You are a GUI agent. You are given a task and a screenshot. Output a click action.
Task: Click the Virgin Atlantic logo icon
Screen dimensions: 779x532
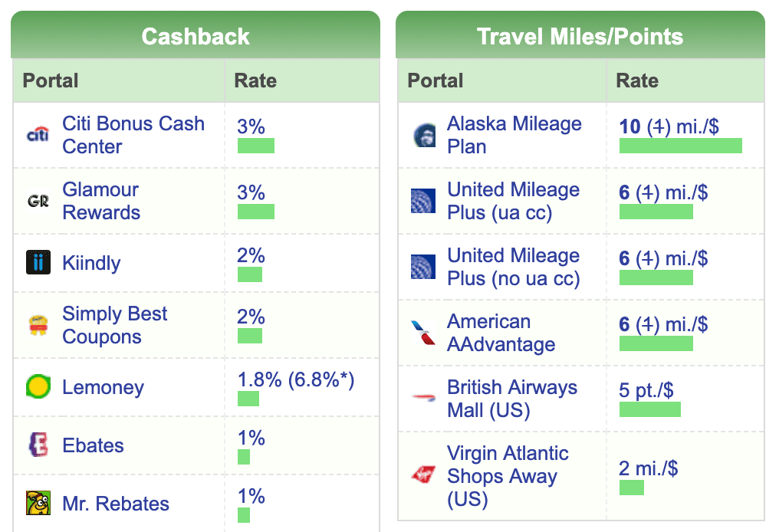423,475
